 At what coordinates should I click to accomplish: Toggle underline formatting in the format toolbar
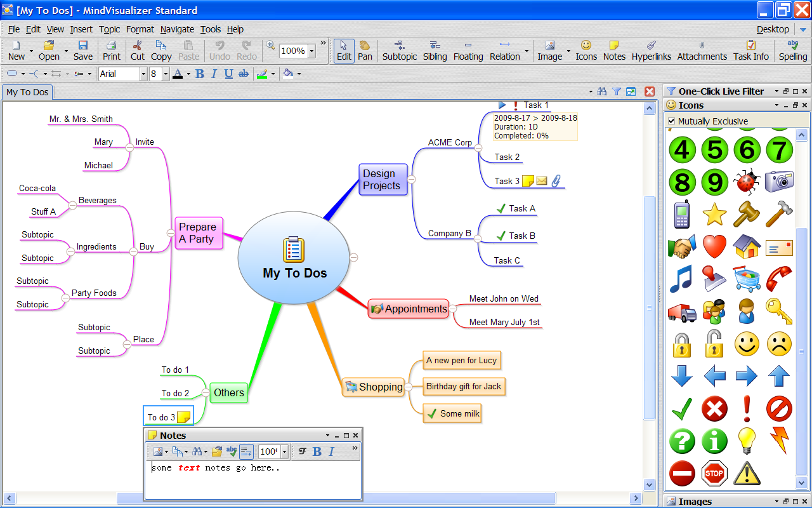tap(228, 74)
